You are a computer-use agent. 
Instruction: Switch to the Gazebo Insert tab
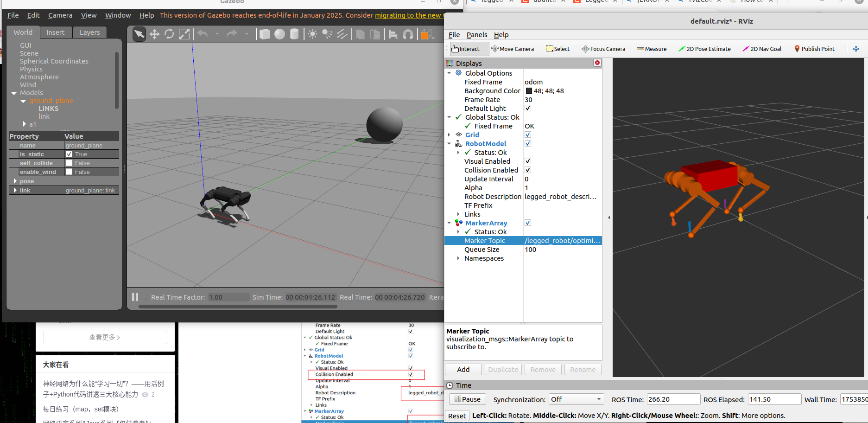click(x=56, y=32)
